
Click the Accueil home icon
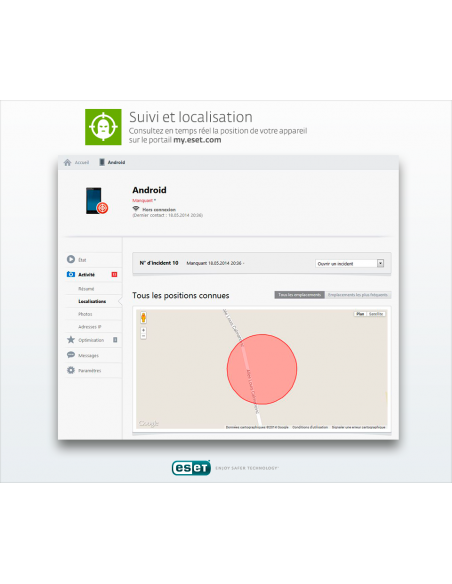pyautogui.click(x=67, y=162)
